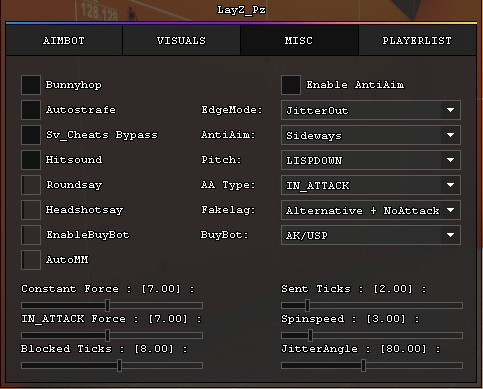Screen dimensions: 483x389
Task: Turn on the EnableBuyBot checkbox
Action: tap(31, 235)
